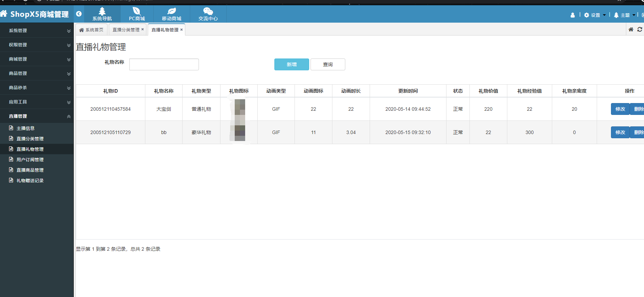Open the 设置 gear menu

[595, 15]
